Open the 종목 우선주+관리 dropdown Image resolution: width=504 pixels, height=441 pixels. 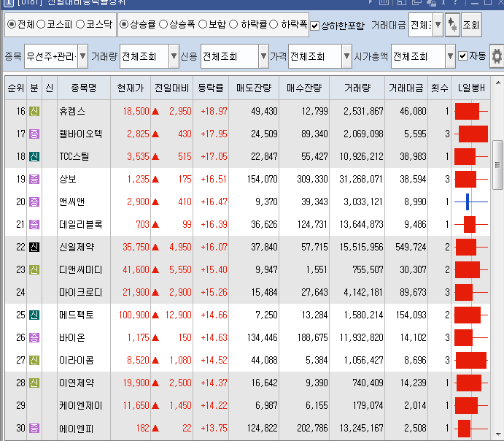point(82,56)
